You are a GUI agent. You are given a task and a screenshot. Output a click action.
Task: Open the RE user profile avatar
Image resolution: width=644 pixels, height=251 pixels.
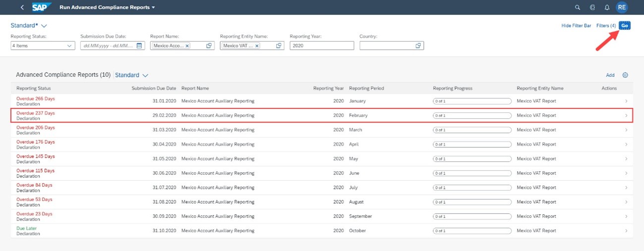(x=622, y=7)
